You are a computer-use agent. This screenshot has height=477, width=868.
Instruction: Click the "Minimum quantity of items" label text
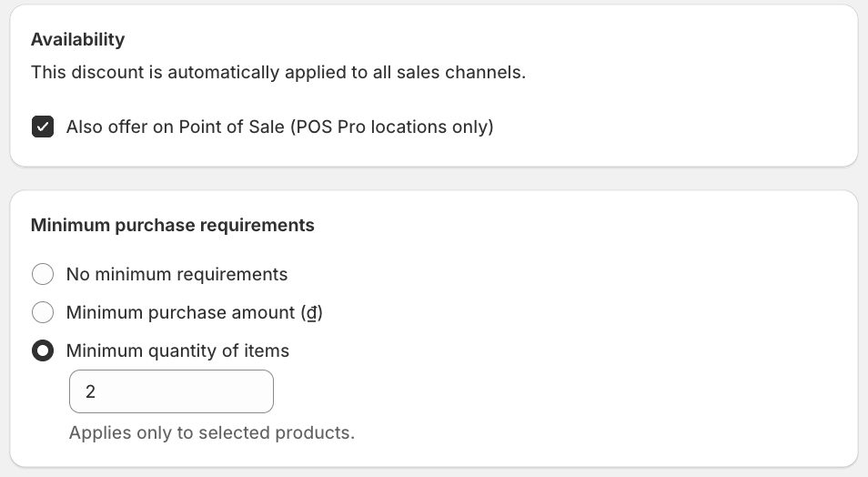pyautogui.click(x=177, y=350)
